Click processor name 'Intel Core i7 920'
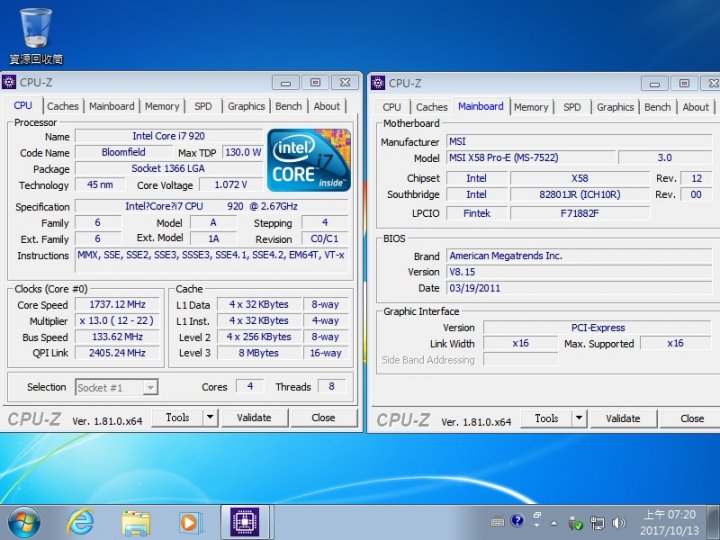This screenshot has width=720, height=540. (x=169, y=136)
